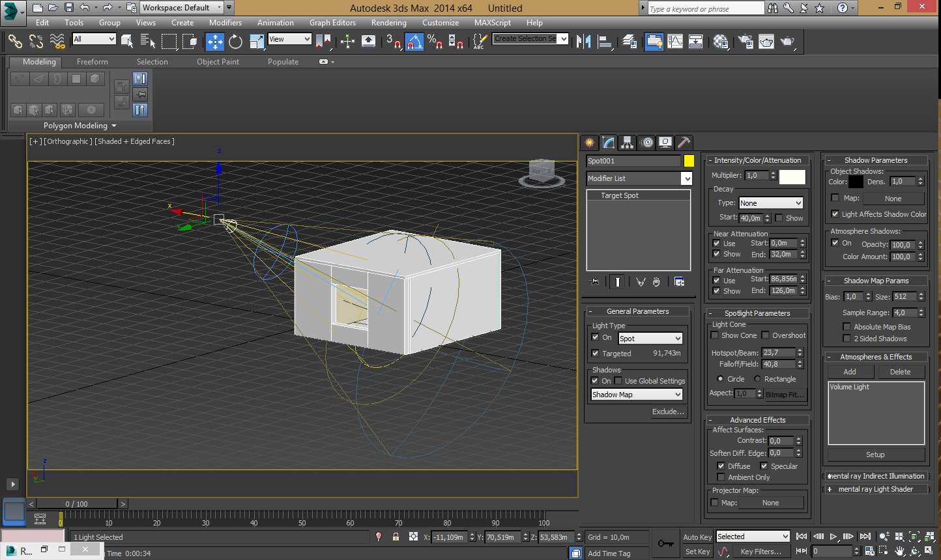Select the Select and Move tool
Image resolution: width=941 pixels, height=560 pixels.
214,42
